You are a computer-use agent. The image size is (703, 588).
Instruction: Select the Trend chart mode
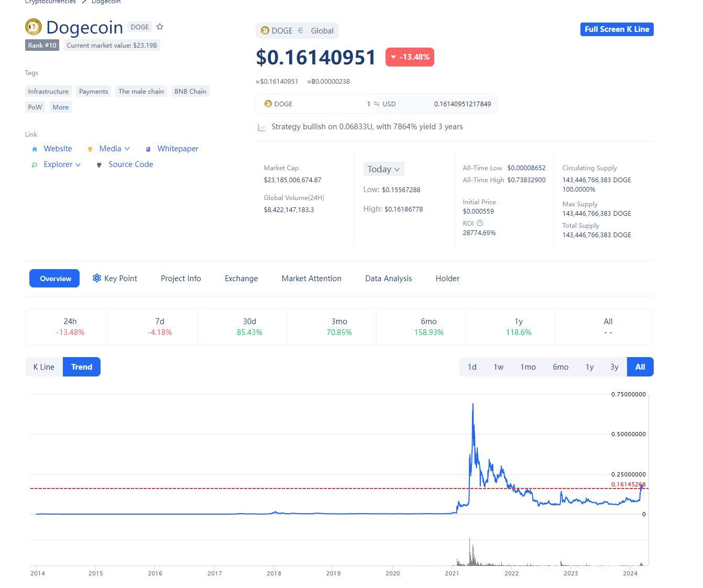82,367
